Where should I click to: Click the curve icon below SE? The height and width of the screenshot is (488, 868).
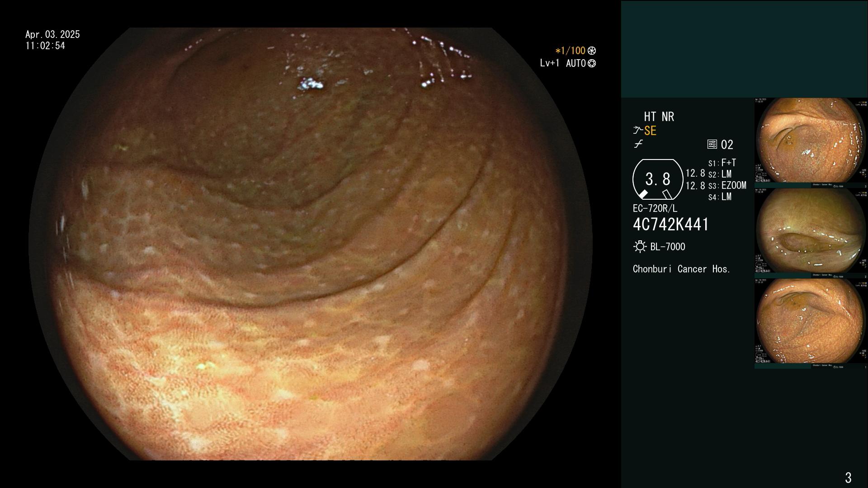coord(638,144)
